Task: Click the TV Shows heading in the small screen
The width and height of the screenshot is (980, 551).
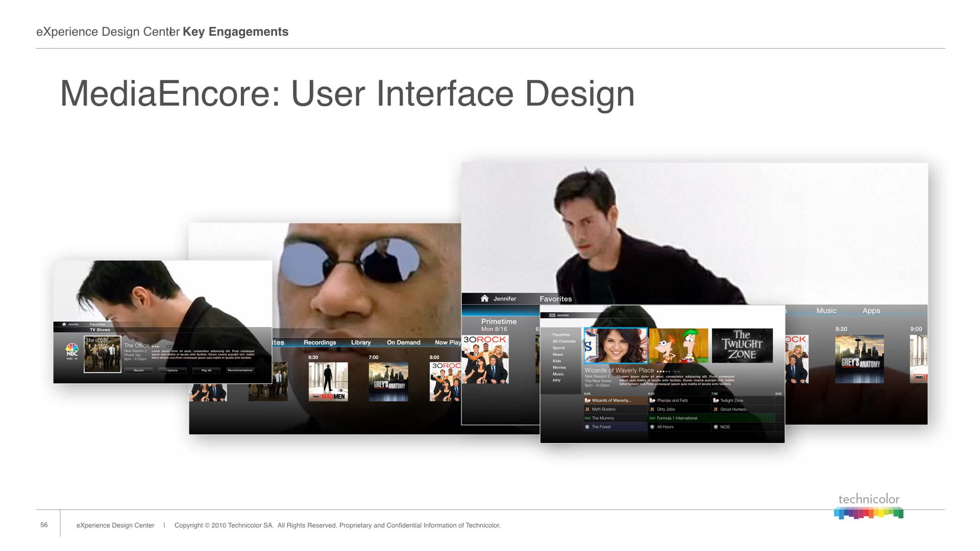Action: tap(100, 330)
